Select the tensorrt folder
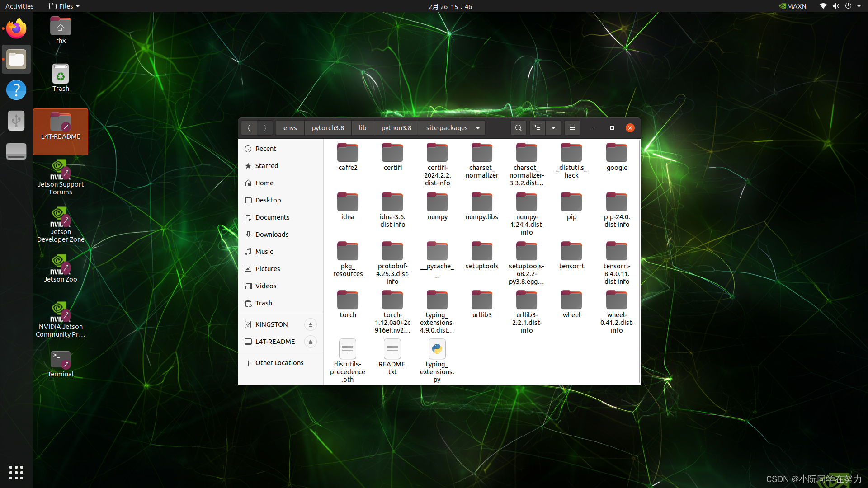The width and height of the screenshot is (868, 488). pyautogui.click(x=571, y=255)
